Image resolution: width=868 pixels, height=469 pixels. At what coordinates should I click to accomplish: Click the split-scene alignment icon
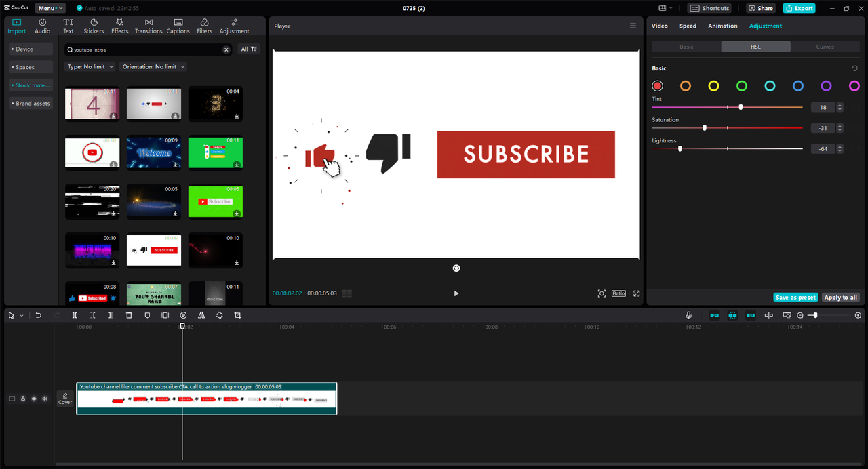(x=769, y=315)
